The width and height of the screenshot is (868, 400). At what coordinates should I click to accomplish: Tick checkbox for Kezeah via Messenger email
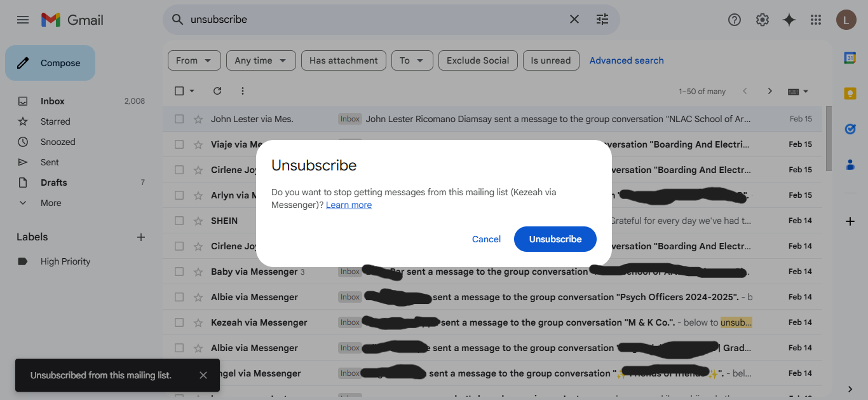tap(179, 322)
